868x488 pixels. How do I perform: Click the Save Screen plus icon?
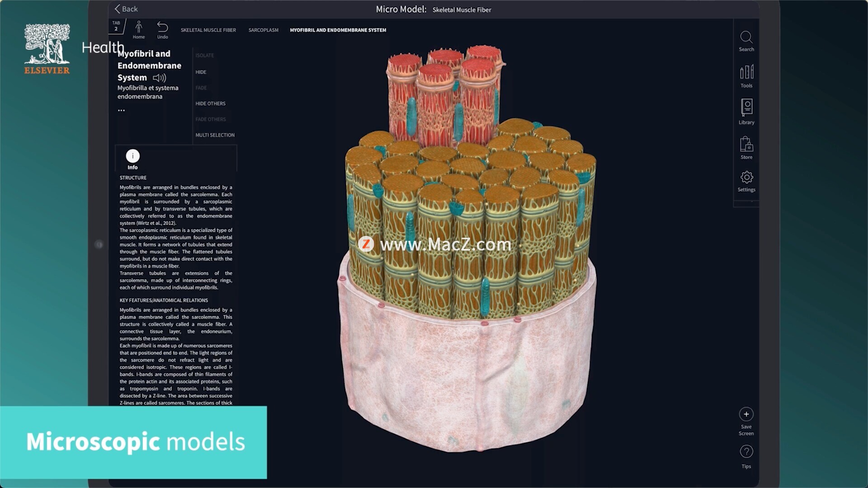pos(746,414)
